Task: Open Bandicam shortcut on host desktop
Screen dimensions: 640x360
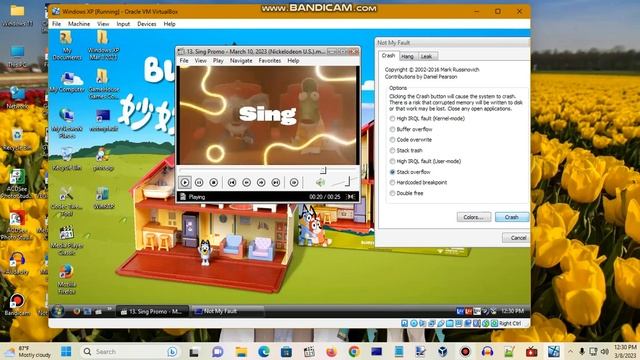Action: coord(17,304)
